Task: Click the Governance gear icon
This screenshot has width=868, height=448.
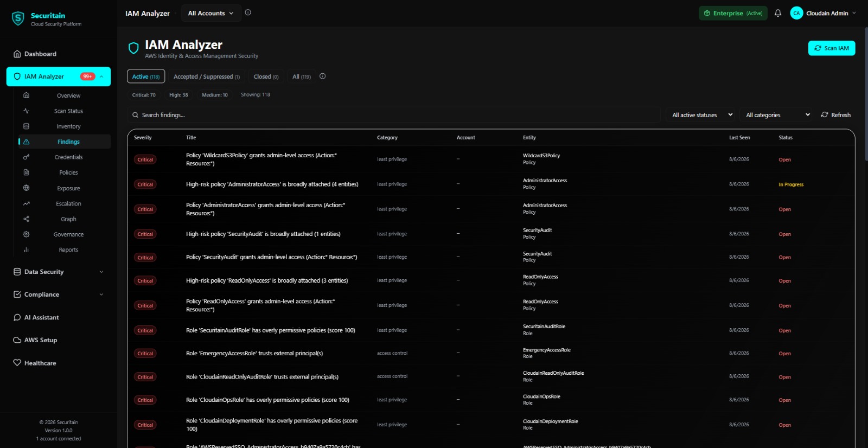Action: click(x=26, y=234)
